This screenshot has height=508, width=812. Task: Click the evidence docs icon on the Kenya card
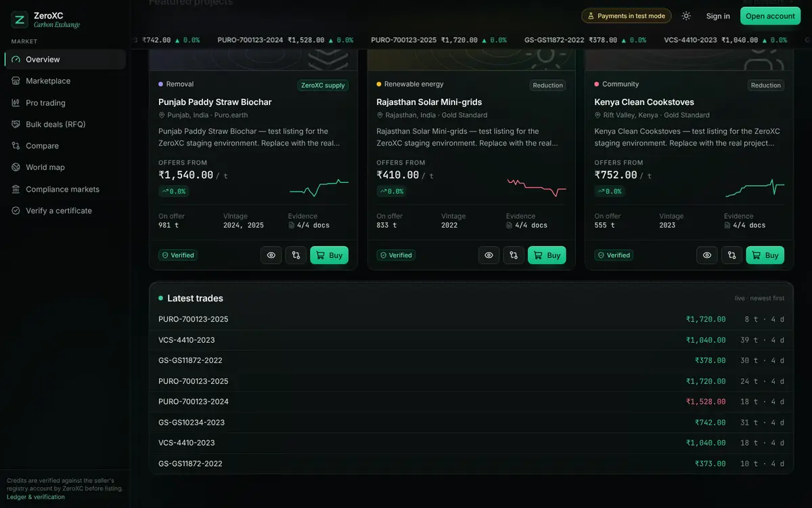point(727,226)
